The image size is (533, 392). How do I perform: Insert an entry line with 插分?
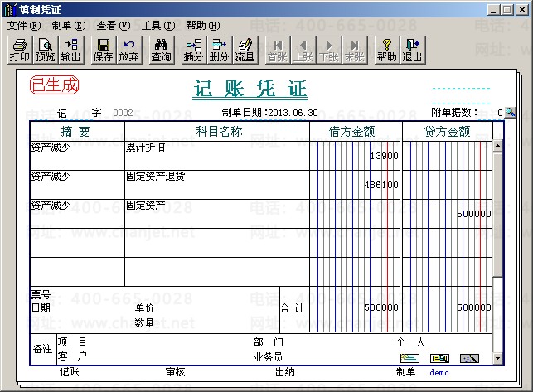[x=194, y=50]
